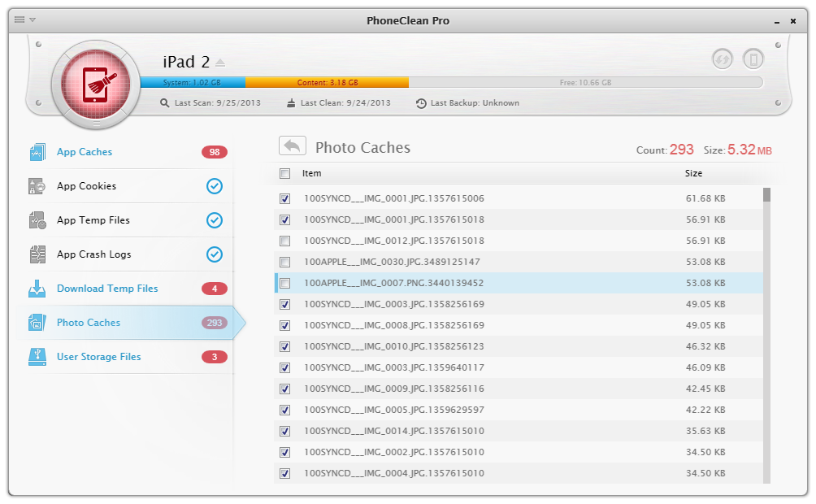The width and height of the screenshot is (816, 504).
Task: Click the User Storage Files USB icon
Action: [37, 357]
